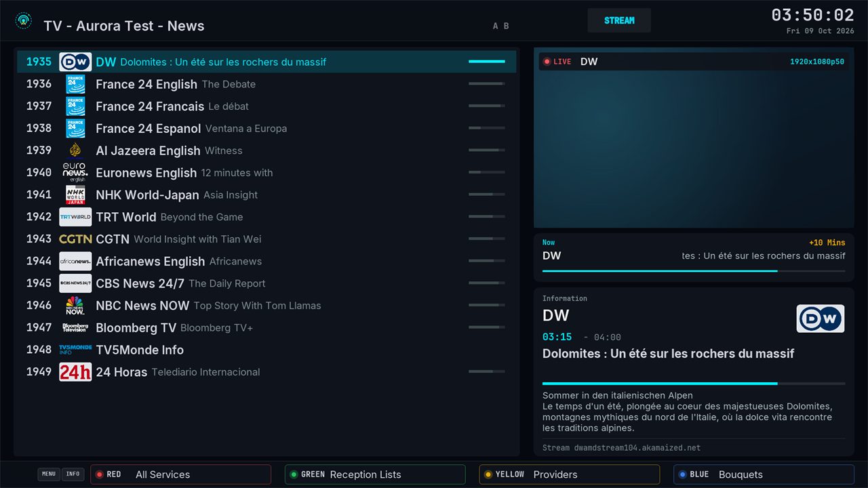868x488 pixels.
Task: Select channel 1945 CBS News 24/7
Action: pyautogui.click(x=267, y=283)
